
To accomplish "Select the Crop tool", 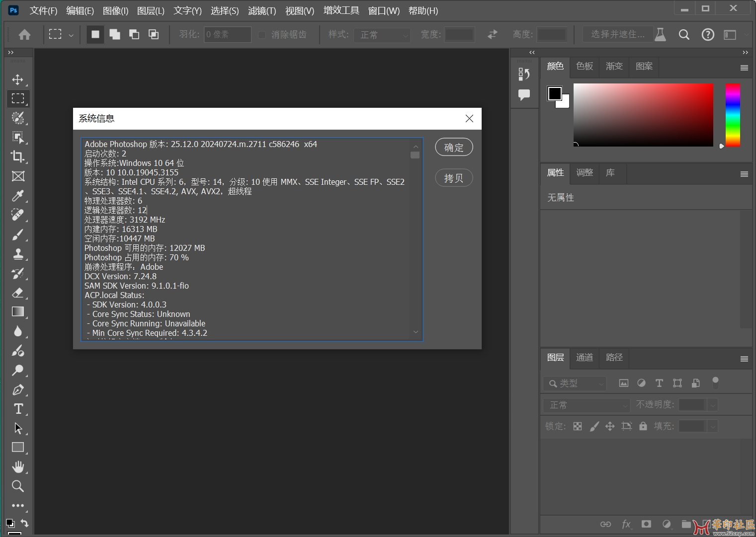I will (x=18, y=156).
